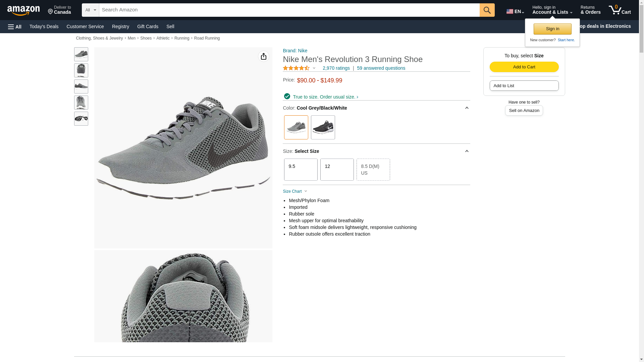Expand the Size Chart dropdown
Image resolution: width=644 pixels, height=362 pixels.
295,191
